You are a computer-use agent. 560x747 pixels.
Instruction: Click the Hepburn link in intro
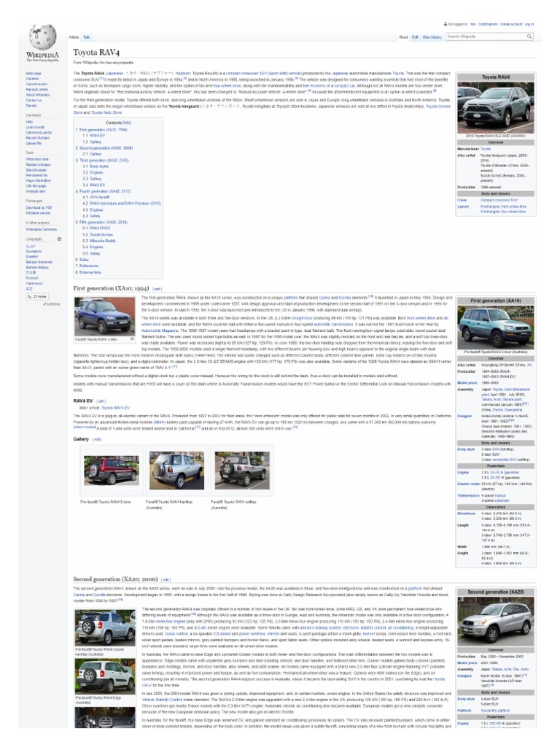click(183, 74)
